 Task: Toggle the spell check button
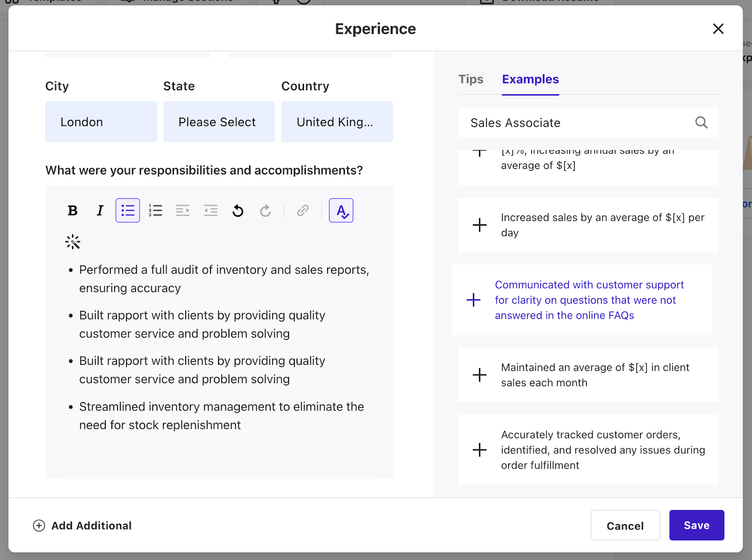341,211
